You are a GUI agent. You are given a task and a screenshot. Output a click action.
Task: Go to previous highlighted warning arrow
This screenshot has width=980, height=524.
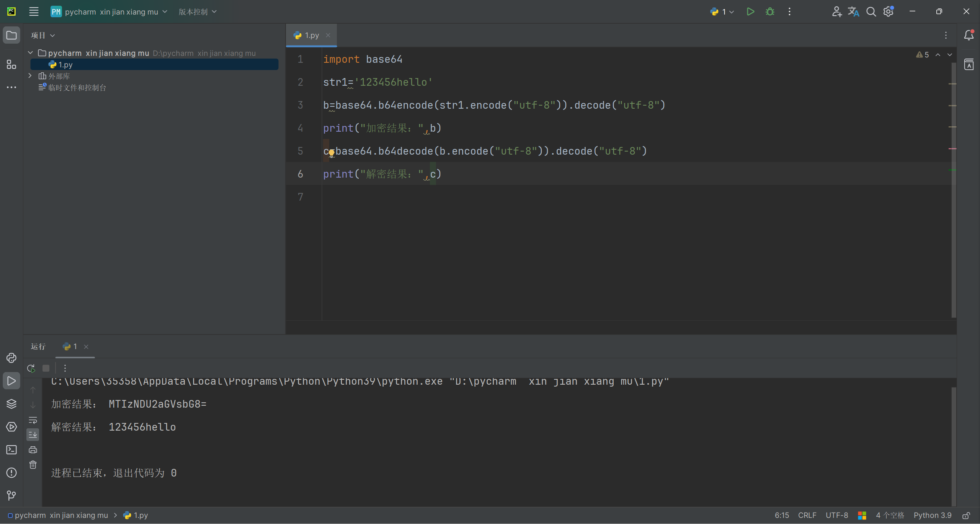(x=938, y=55)
